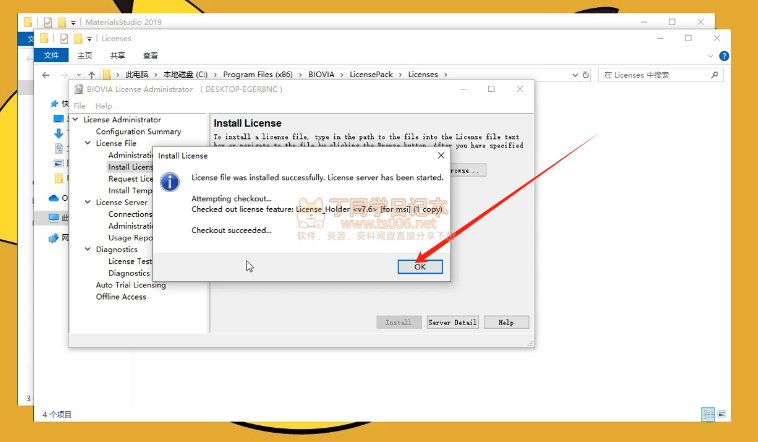Open the Server Detail button
The width and height of the screenshot is (758, 442).
click(452, 322)
